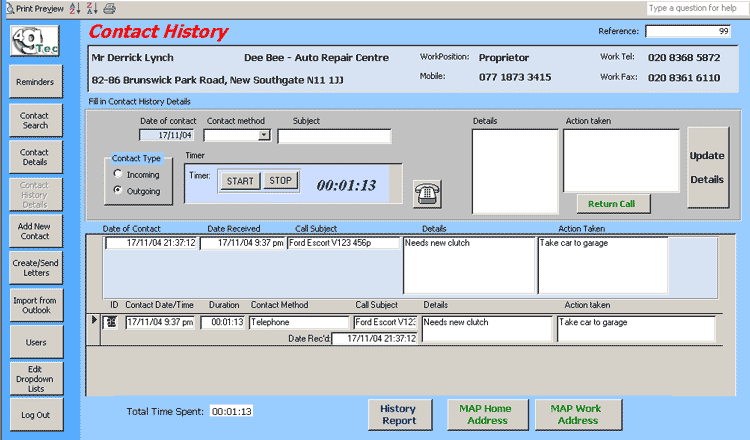The width and height of the screenshot is (750, 440).
Task: Click Import from Outlook
Action: pyautogui.click(x=36, y=305)
